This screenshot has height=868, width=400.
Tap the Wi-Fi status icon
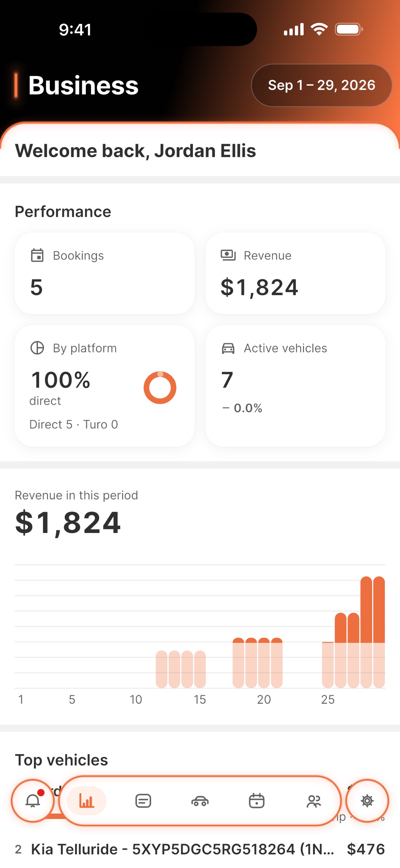[319, 29]
